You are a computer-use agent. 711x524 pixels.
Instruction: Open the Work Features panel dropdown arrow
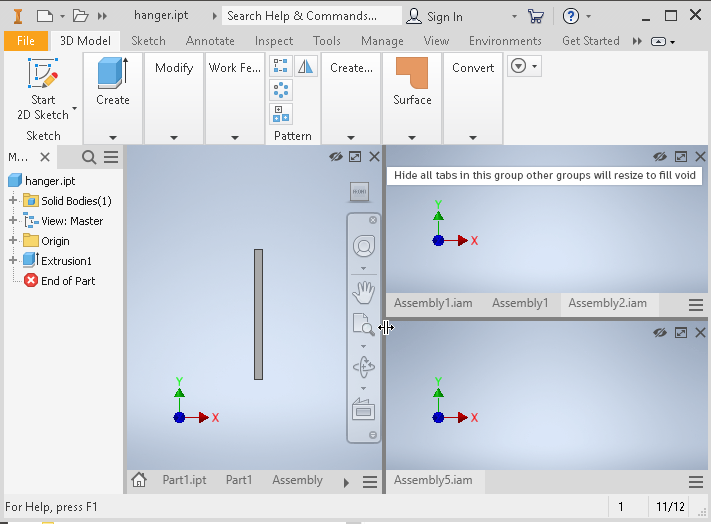coord(234,137)
